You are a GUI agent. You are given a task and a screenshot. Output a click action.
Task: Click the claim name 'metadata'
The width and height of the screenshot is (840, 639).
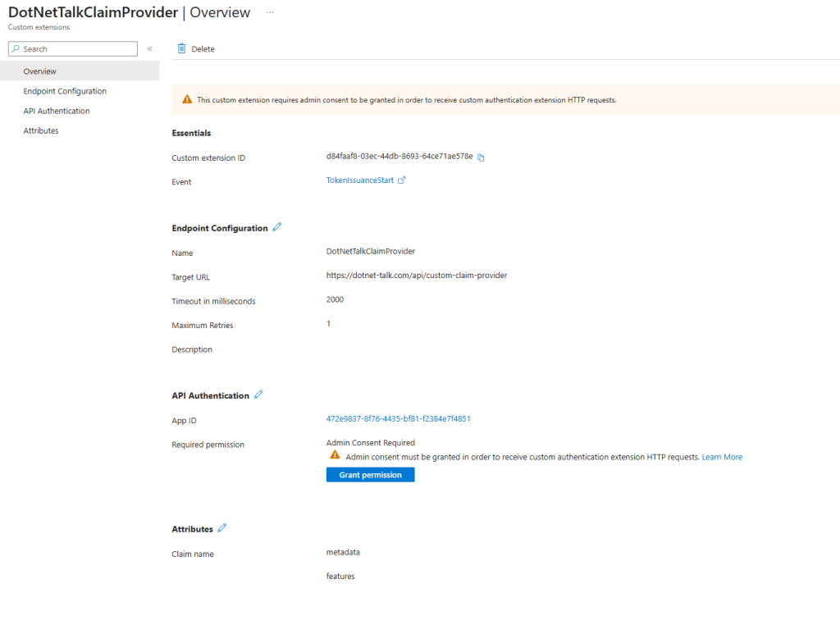pyautogui.click(x=343, y=552)
